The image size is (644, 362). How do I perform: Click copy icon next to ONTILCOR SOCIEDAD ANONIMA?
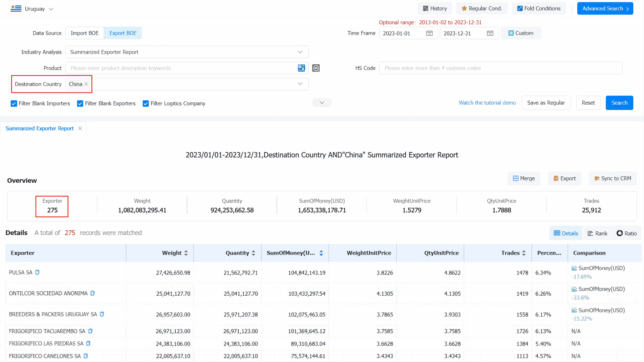(93, 293)
